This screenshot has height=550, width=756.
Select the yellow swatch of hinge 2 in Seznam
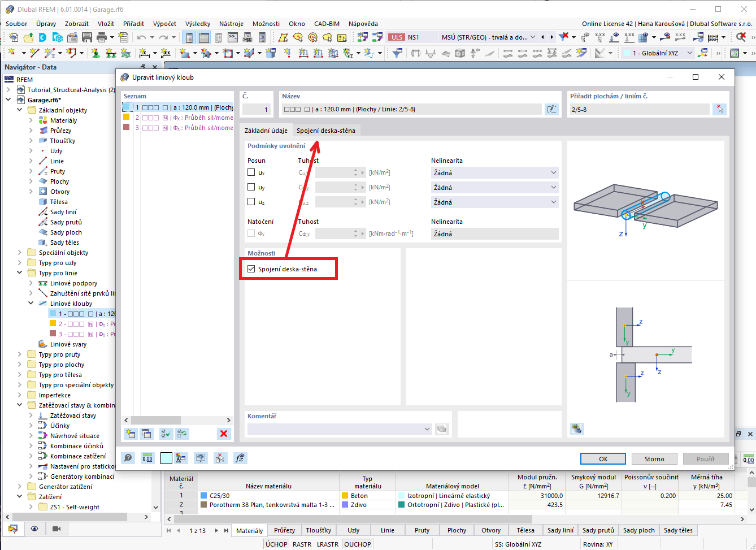pos(127,118)
